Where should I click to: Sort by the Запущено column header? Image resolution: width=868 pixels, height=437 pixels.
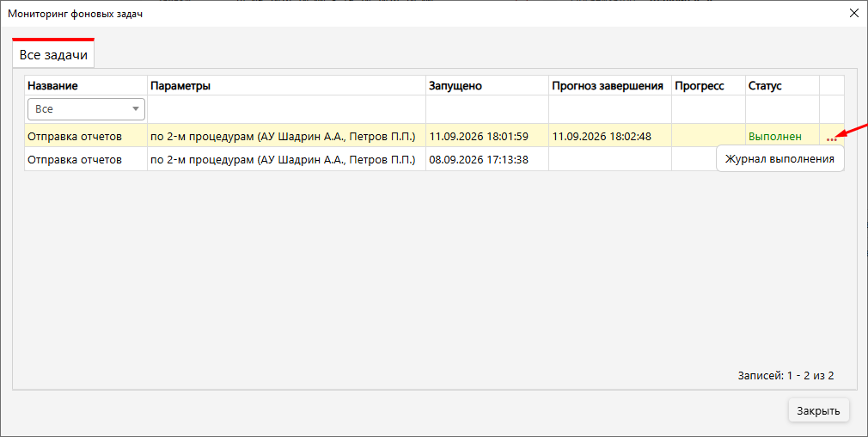coord(487,86)
